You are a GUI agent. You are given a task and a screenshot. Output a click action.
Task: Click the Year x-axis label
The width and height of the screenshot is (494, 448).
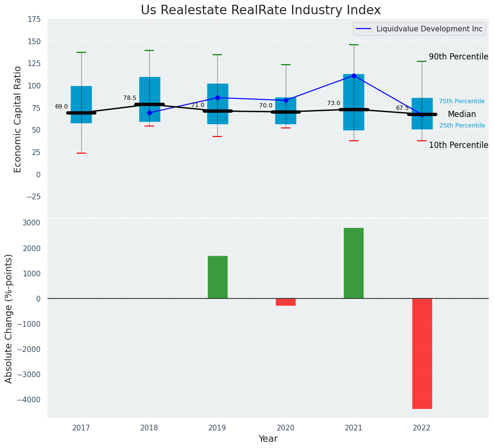pyautogui.click(x=268, y=439)
